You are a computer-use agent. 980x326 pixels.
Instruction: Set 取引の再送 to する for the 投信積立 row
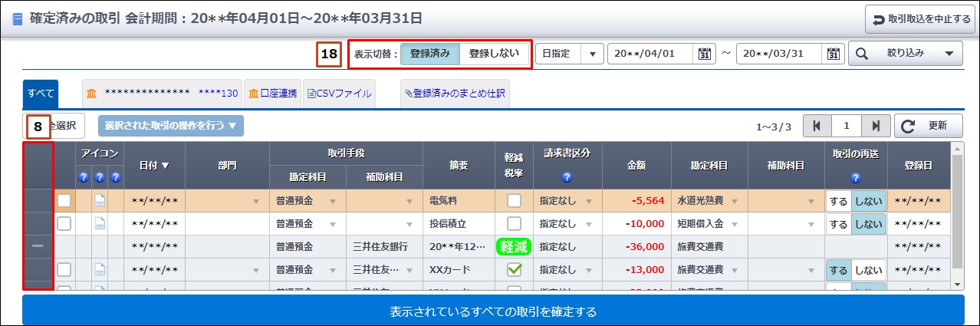(839, 224)
